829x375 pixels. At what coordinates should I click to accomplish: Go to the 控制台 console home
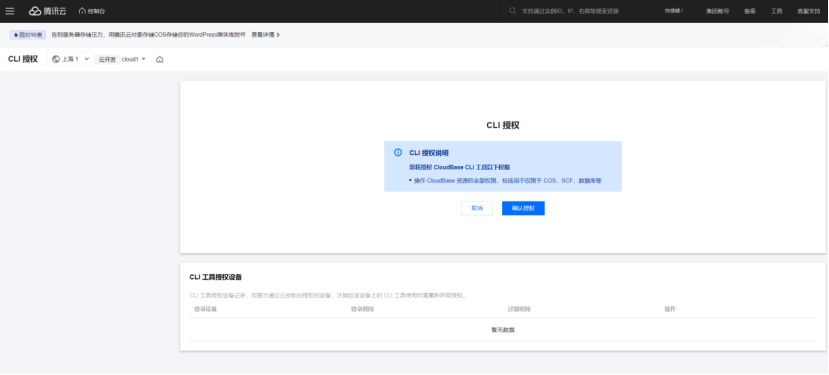click(x=91, y=11)
